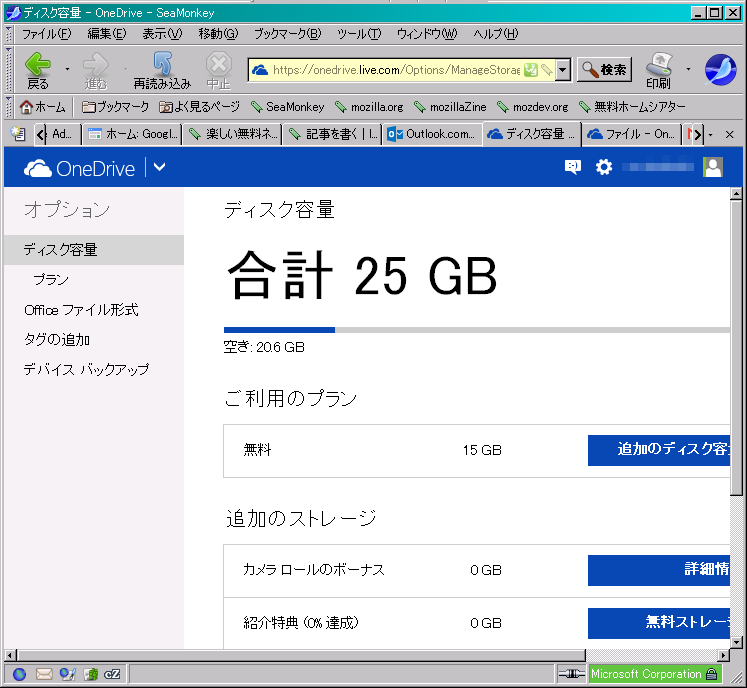747x688 pixels.
Task: Open the View (表示) menu
Action: tap(162, 34)
